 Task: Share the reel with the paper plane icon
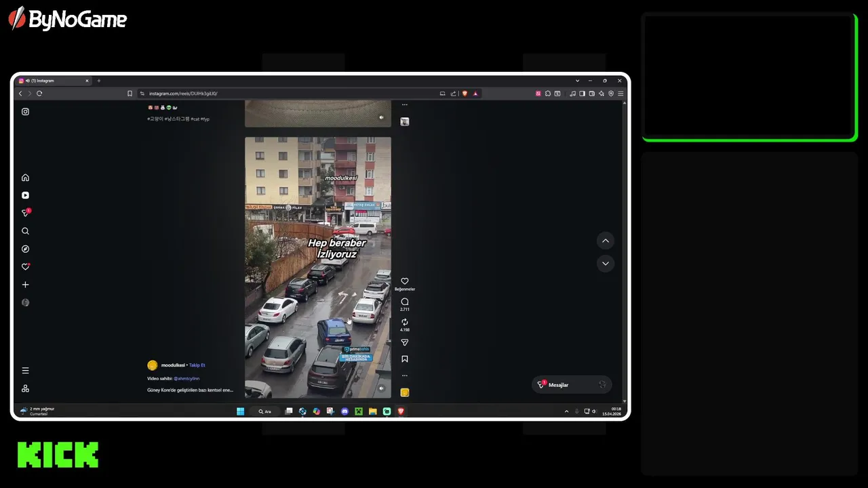point(405,343)
